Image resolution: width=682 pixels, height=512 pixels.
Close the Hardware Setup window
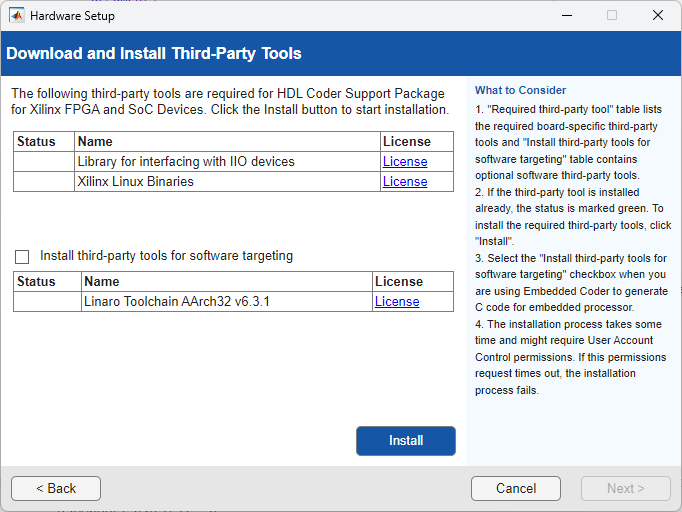click(x=657, y=16)
